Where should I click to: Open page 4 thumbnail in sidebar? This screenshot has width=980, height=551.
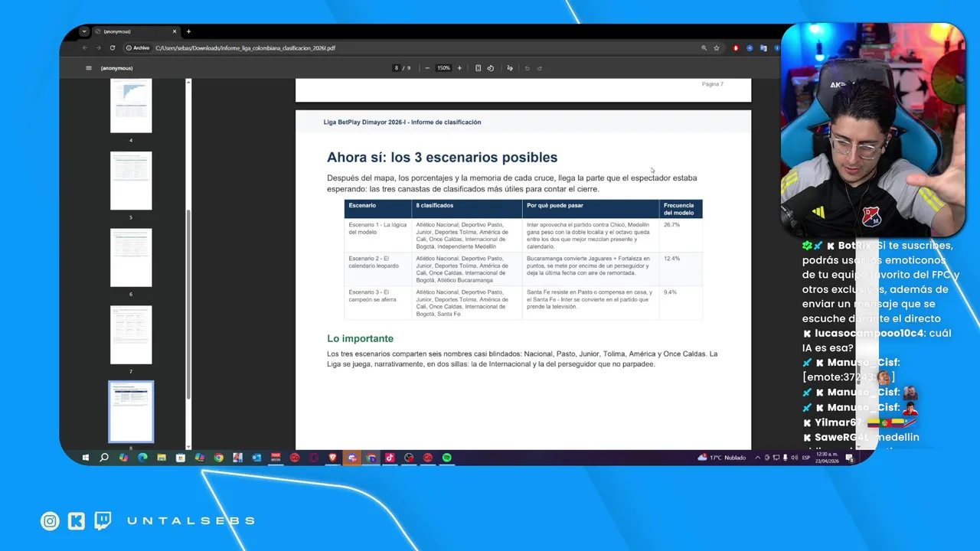point(131,105)
